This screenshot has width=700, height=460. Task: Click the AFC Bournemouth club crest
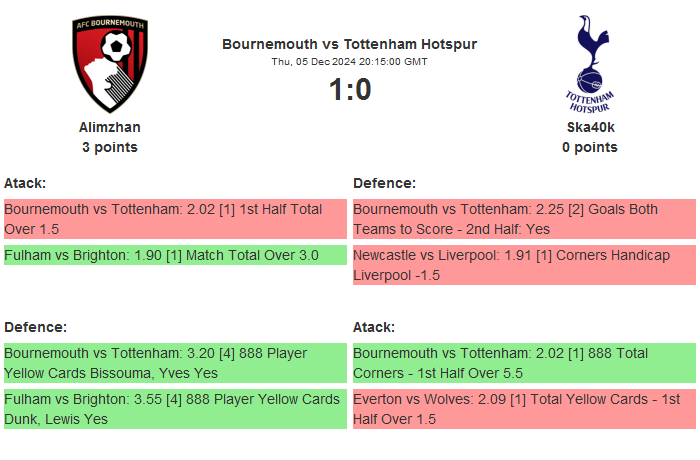110,64
